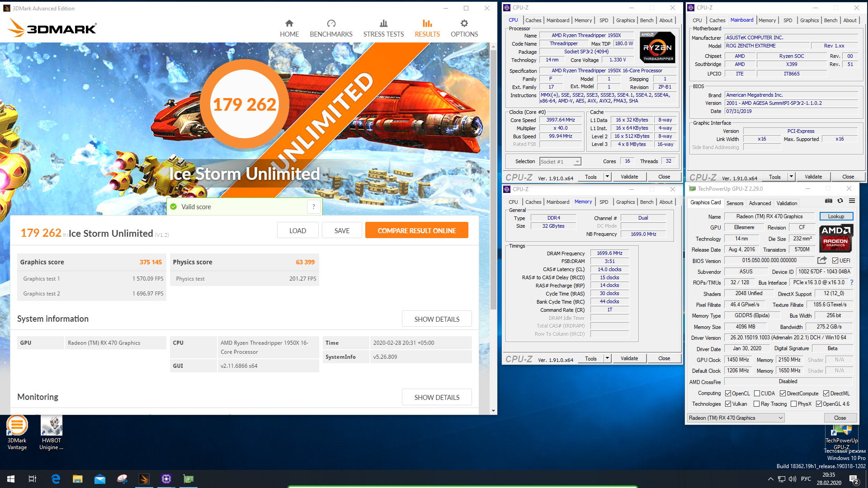The width and height of the screenshot is (868, 488).
Task: Click the 3DMark logo
Action: pos(52,28)
